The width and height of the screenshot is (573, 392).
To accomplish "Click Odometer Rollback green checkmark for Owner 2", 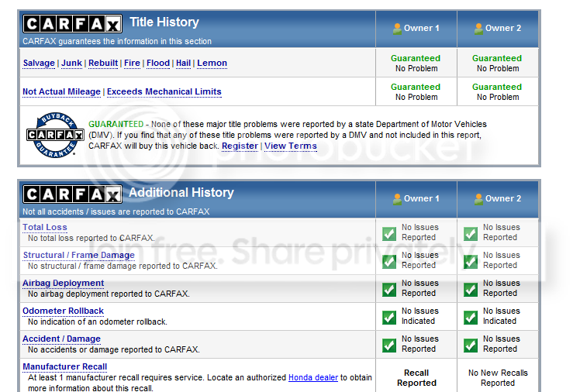I will point(471,317).
